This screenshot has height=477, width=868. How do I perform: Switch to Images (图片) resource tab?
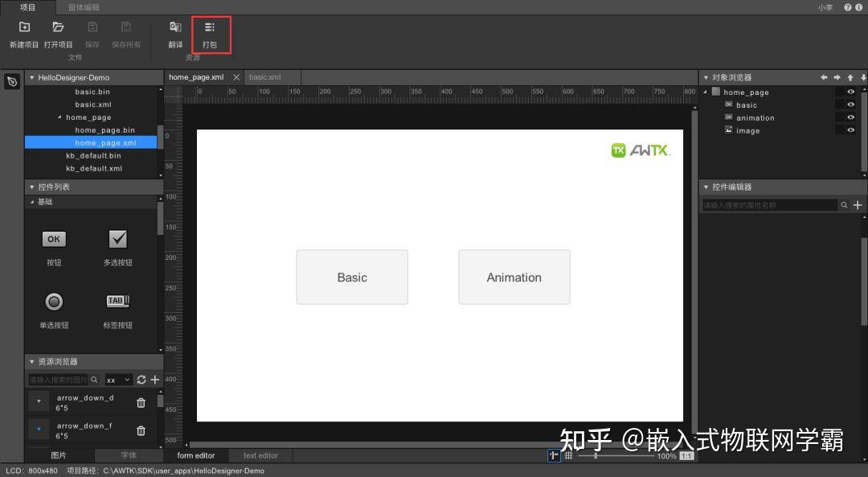point(59,455)
